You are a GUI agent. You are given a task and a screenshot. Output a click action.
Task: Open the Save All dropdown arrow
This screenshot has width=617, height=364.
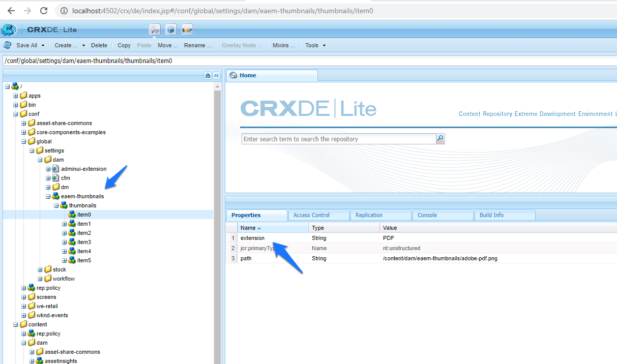point(43,45)
